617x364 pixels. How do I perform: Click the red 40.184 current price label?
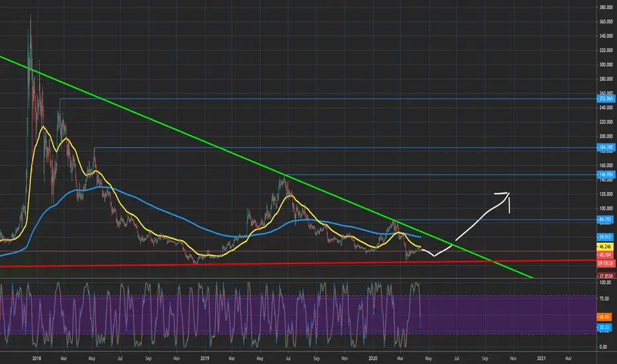point(605,255)
